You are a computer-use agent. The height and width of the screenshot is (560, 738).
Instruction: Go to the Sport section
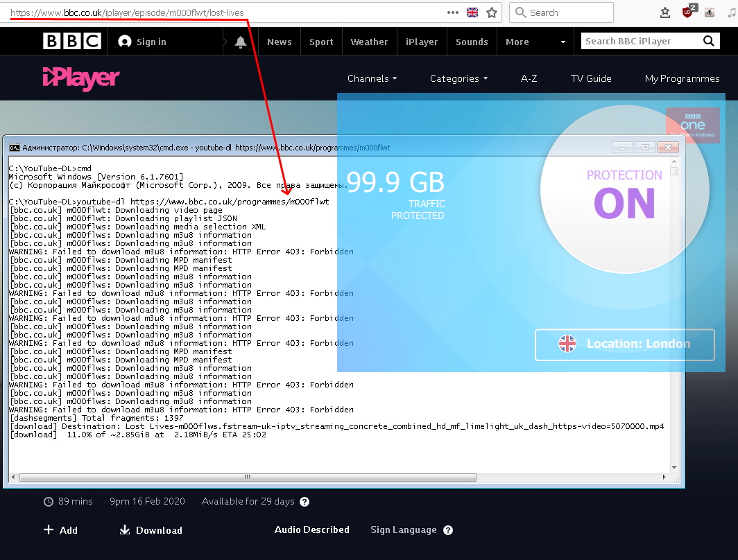[x=321, y=42]
